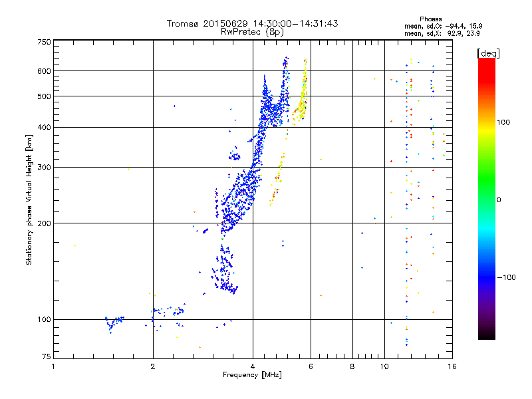Click the '200' y-axis tick label
Screen dimensions: 532x399
44,223
